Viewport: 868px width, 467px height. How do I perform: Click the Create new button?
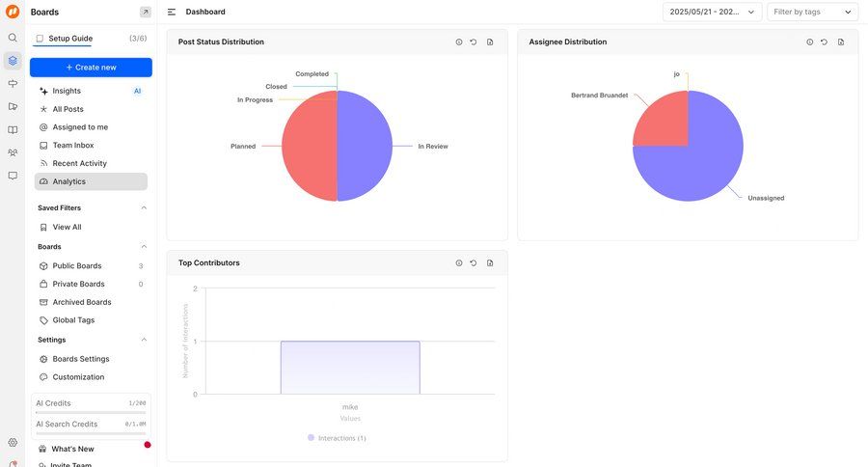click(x=91, y=68)
